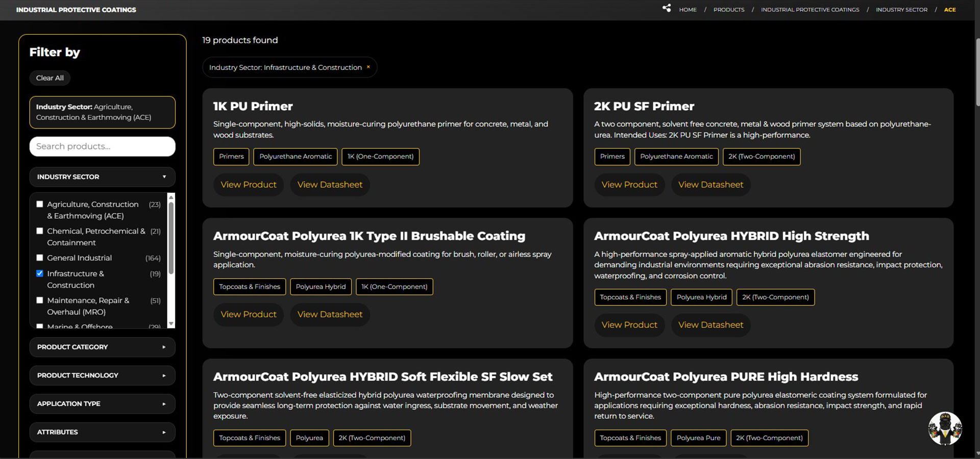The height and width of the screenshot is (459, 980).
Task: Click the Search products input field
Action: pyautogui.click(x=102, y=146)
